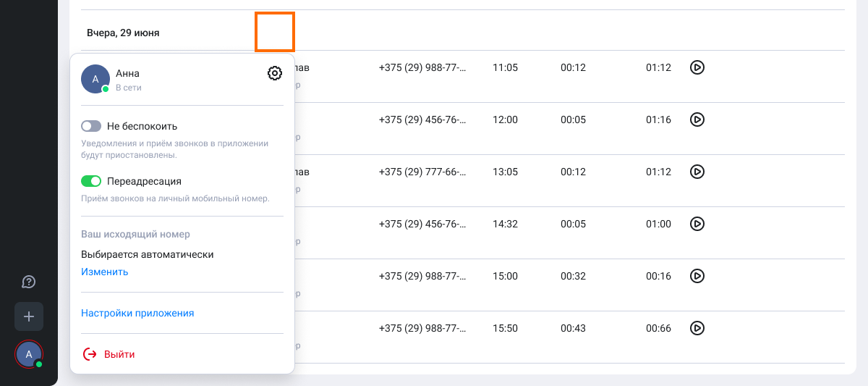Enable the Не беспокоить toggle
Screen dimensions: 868x386
tap(91, 126)
